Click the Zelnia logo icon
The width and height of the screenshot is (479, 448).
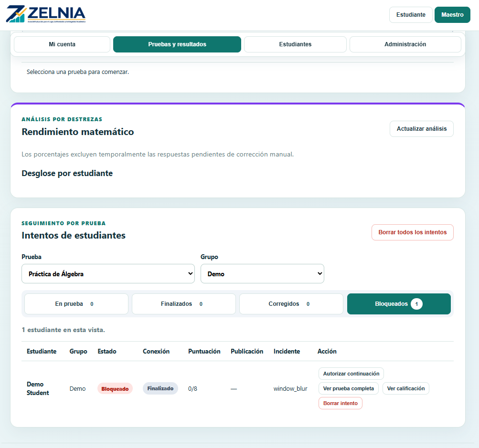coord(16,14)
